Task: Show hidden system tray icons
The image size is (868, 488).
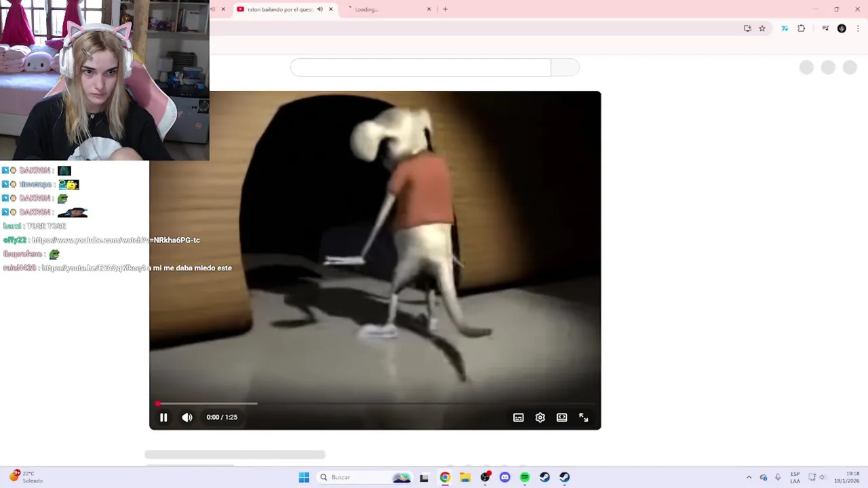Action: pos(749,477)
